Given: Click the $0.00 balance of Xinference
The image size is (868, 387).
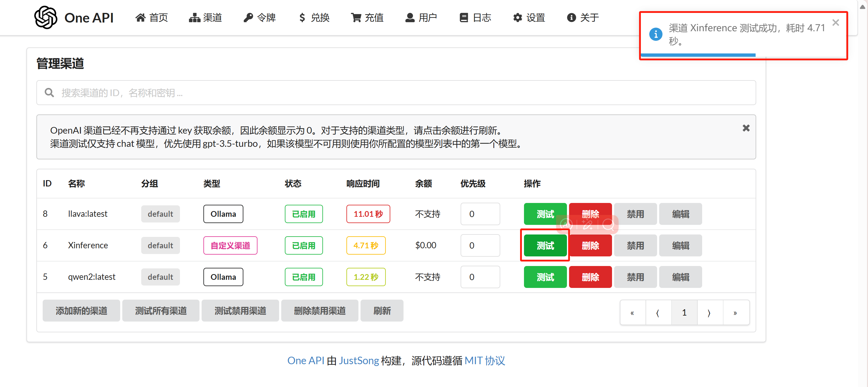Looking at the screenshot, I should pyautogui.click(x=425, y=245).
